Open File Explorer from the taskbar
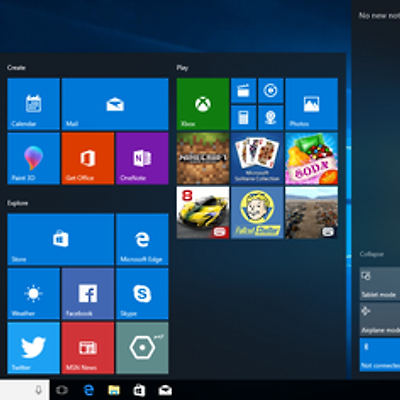Viewport: 400px width, 400px height. click(x=114, y=390)
